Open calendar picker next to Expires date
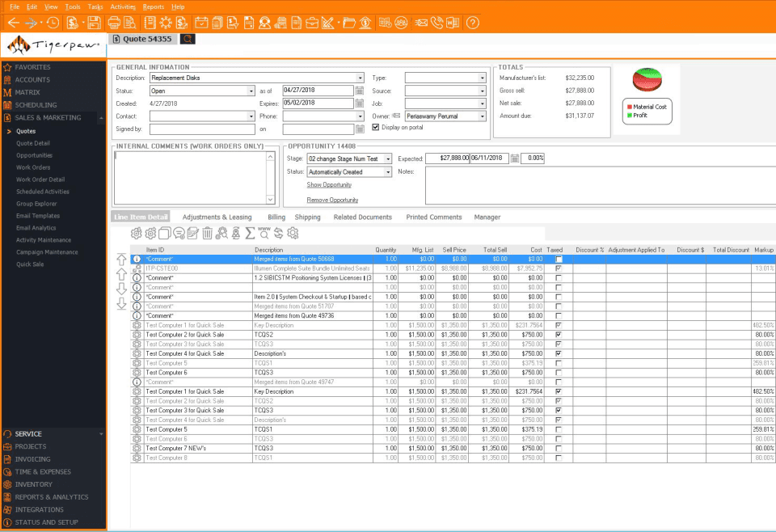 point(360,103)
